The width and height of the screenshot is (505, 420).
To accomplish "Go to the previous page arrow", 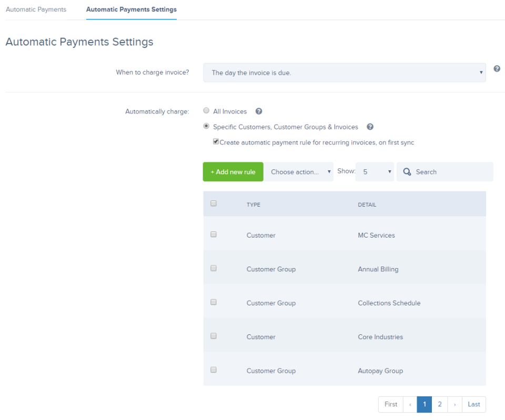I will [x=410, y=404].
